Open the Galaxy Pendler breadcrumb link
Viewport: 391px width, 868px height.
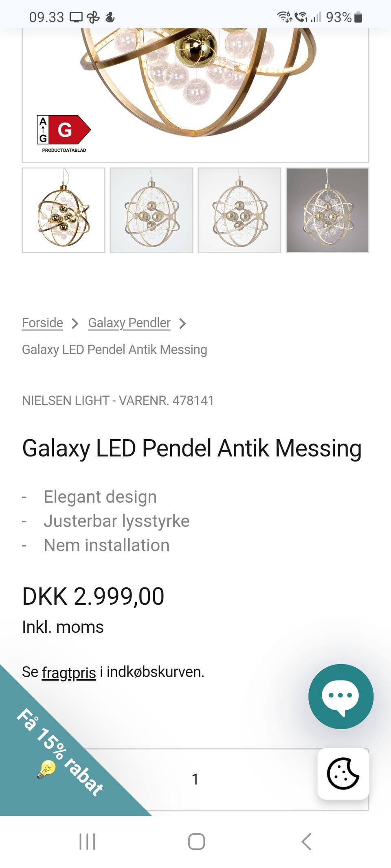129,323
